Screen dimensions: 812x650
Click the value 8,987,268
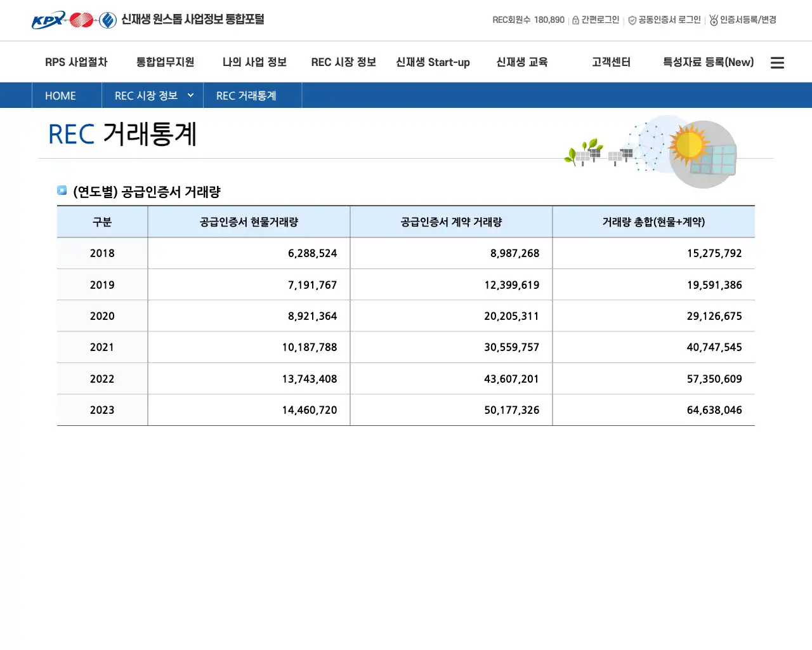514,253
